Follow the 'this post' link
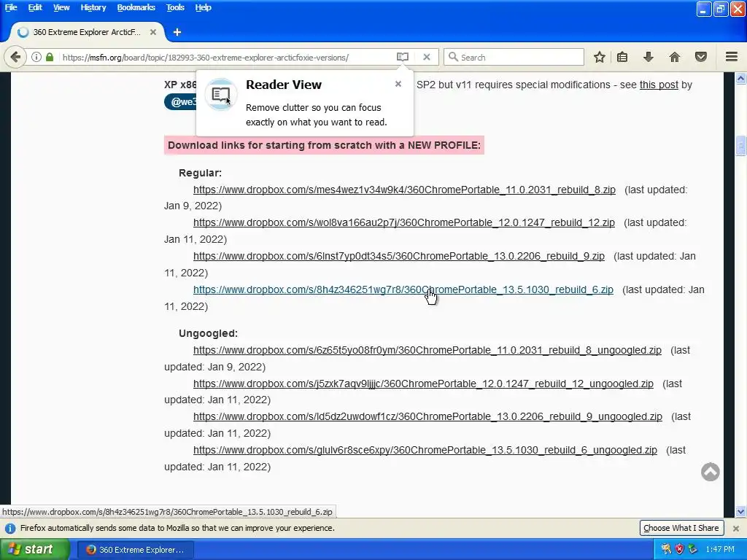747x560 pixels. [659, 85]
